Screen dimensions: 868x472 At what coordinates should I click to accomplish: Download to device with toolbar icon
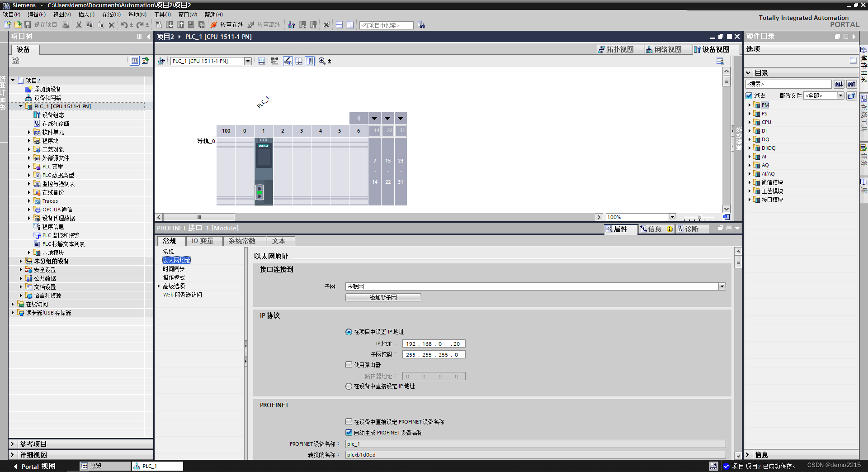(170, 25)
